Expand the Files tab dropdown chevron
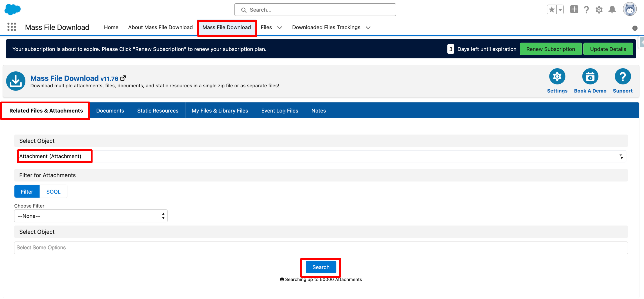 pyautogui.click(x=279, y=27)
